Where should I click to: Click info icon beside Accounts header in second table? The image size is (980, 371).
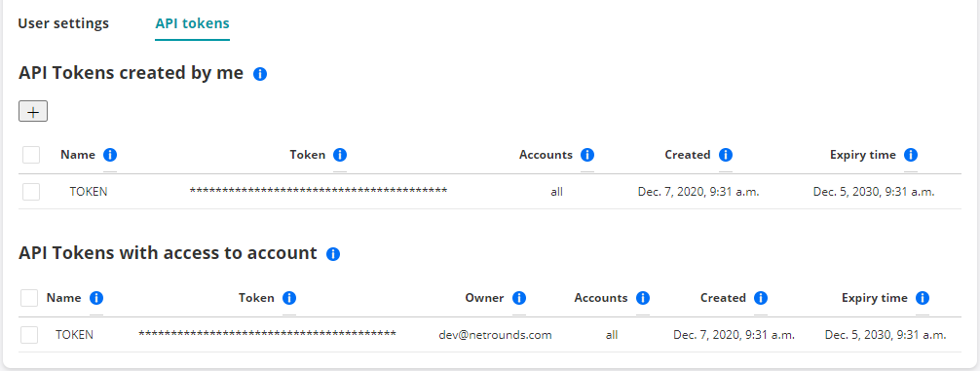click(x=643, y=298)
